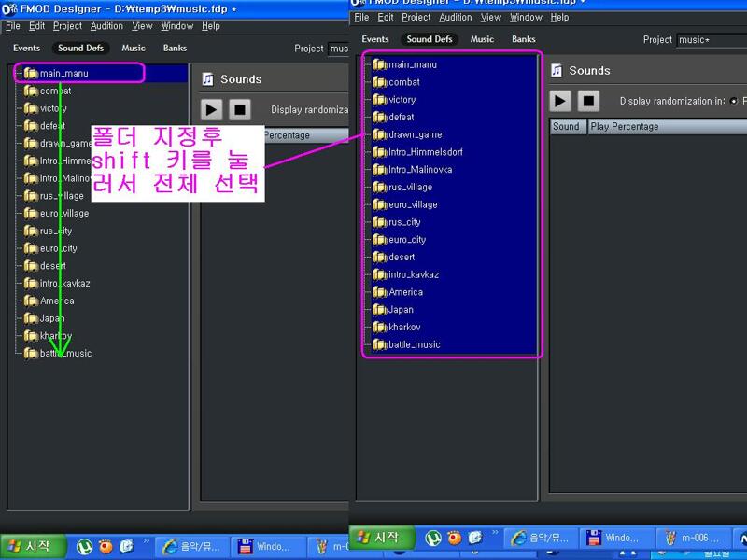
Task: Click euro_city folder icon in right window
Action: (380, 239)
